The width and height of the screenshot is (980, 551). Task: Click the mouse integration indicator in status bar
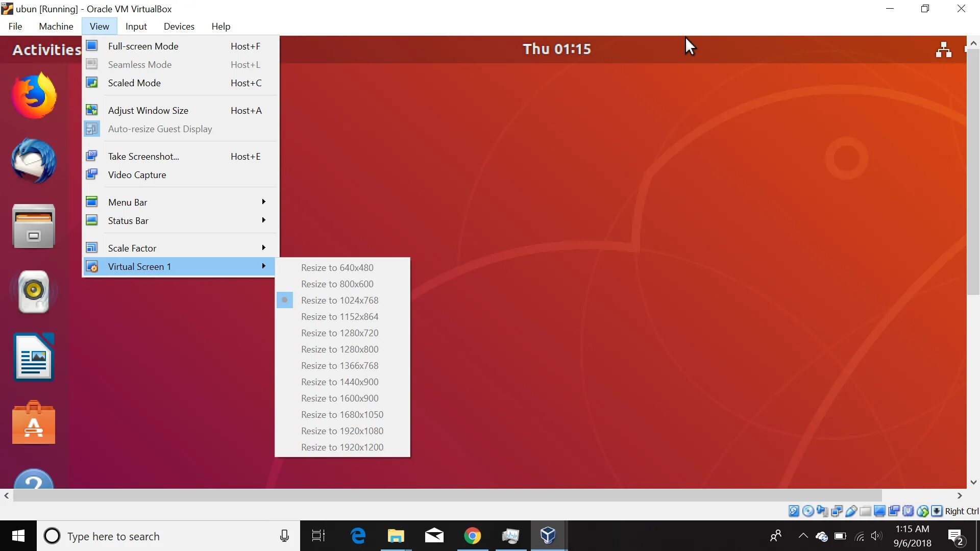click(922, 511)
